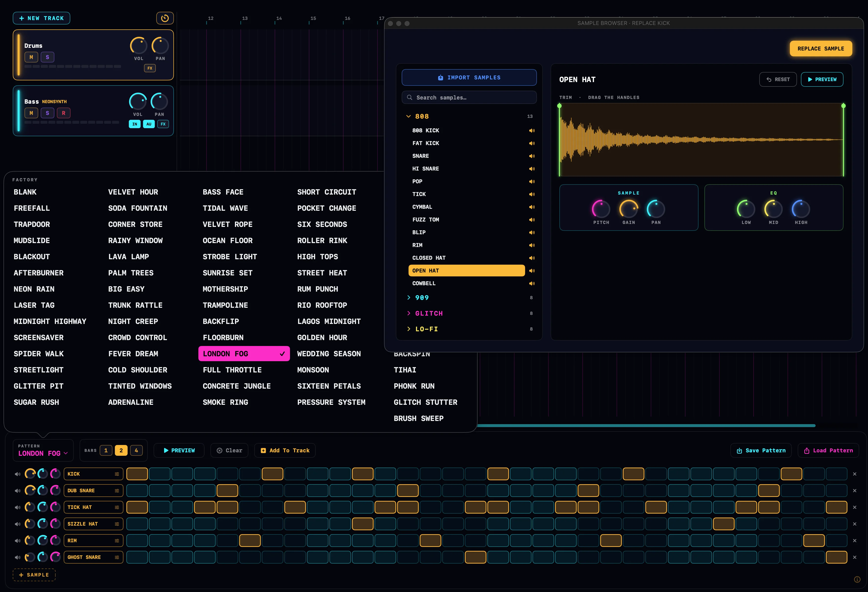Click the GAIN knob in Sample panel
868x592 pixels.
click(x=629, y=209)
